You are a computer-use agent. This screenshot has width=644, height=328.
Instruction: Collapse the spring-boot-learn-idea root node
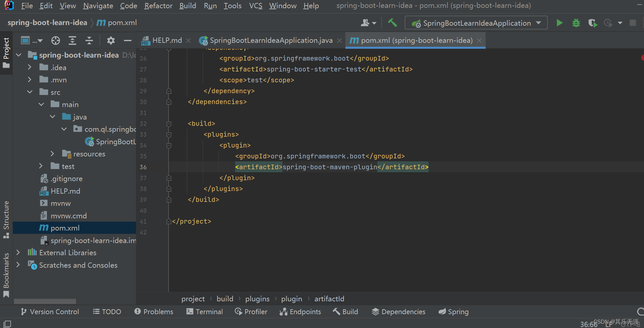pyautogui.click(x=19, y=55)
